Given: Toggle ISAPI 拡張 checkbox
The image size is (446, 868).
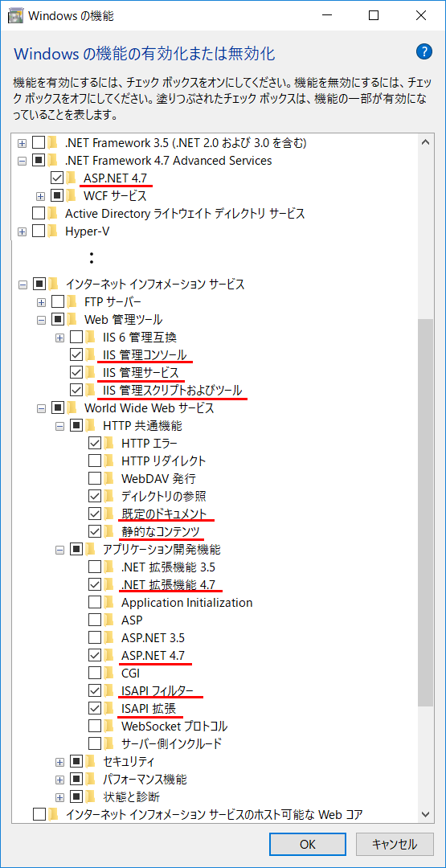Looking at the screenshot, I should [x=95, y=708].
